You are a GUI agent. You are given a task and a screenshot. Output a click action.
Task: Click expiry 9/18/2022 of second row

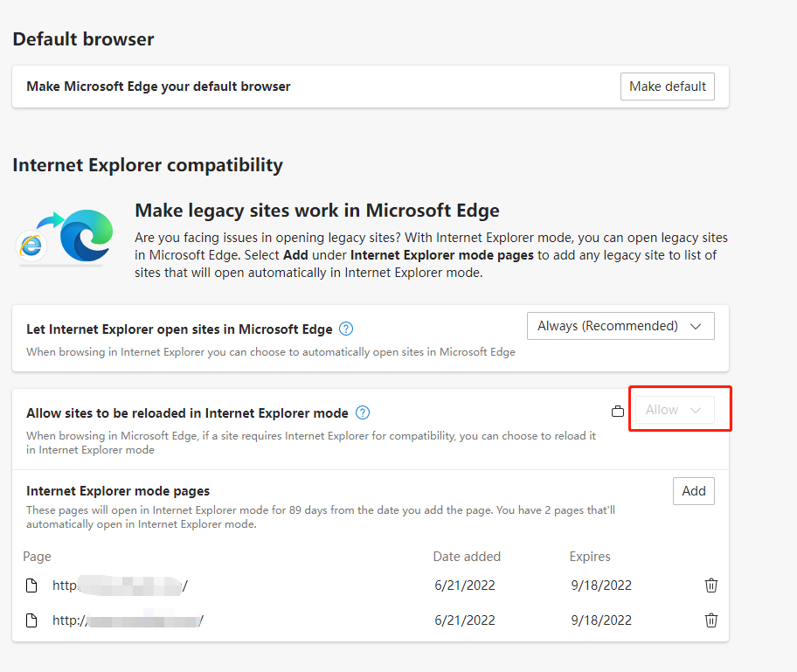tap(600, 620)
